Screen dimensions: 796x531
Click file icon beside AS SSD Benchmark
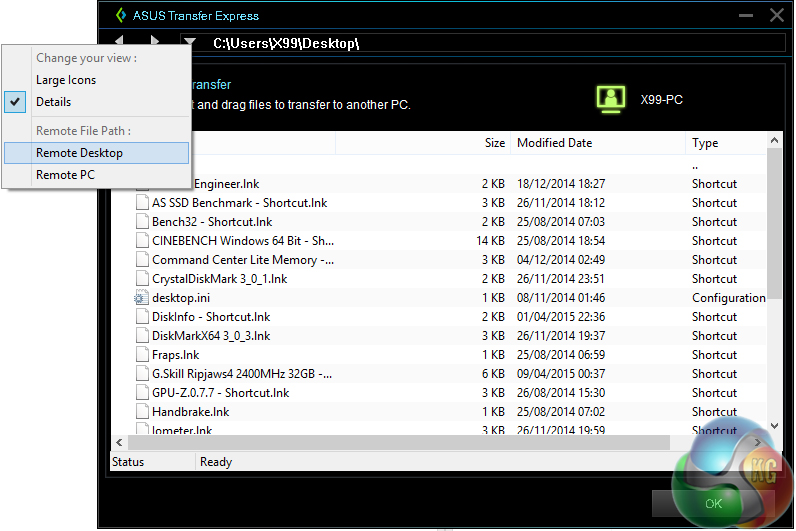[142, 203]
